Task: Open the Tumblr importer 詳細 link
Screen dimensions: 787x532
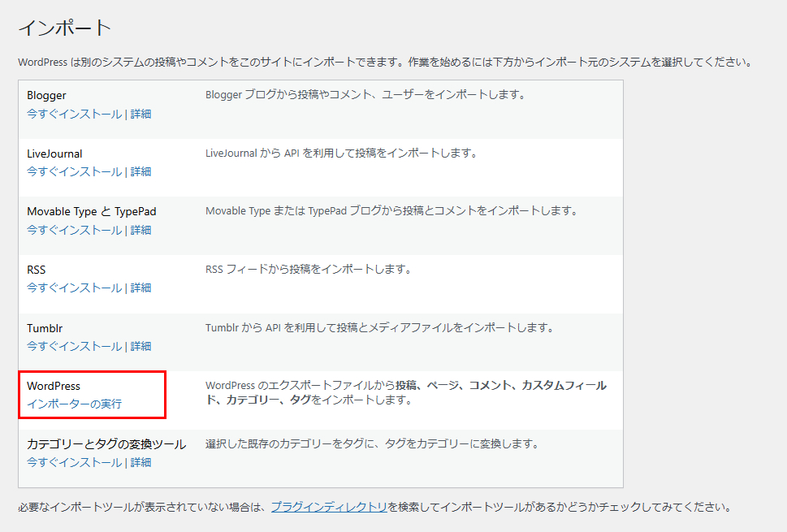Action: [x=141, y=346]
